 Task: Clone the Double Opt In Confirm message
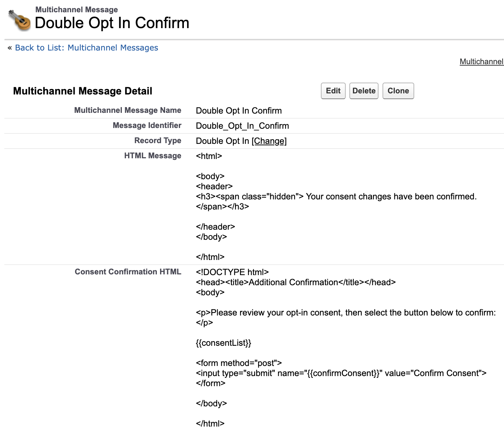398,91
